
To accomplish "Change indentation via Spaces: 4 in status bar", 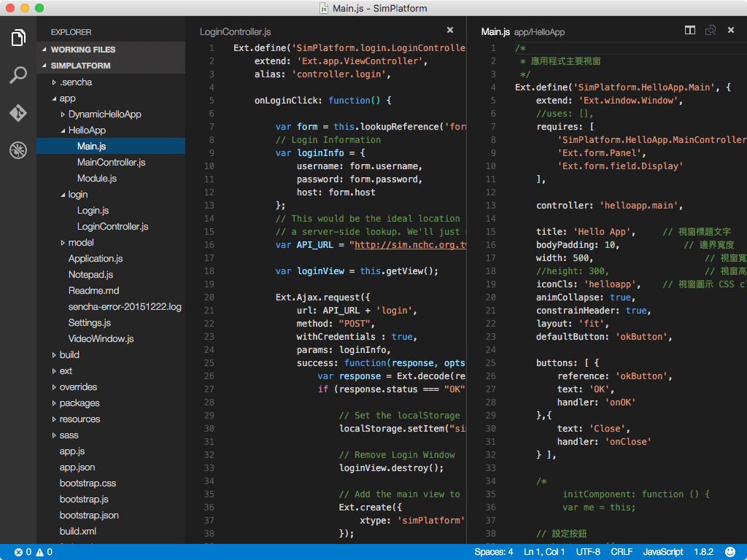I will click(495, 552).
